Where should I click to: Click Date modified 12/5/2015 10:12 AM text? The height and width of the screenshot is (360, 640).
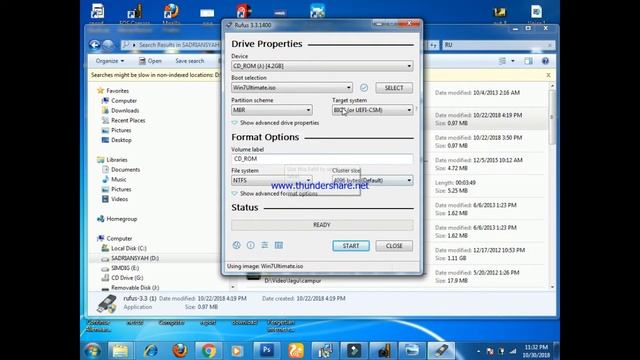479,160
